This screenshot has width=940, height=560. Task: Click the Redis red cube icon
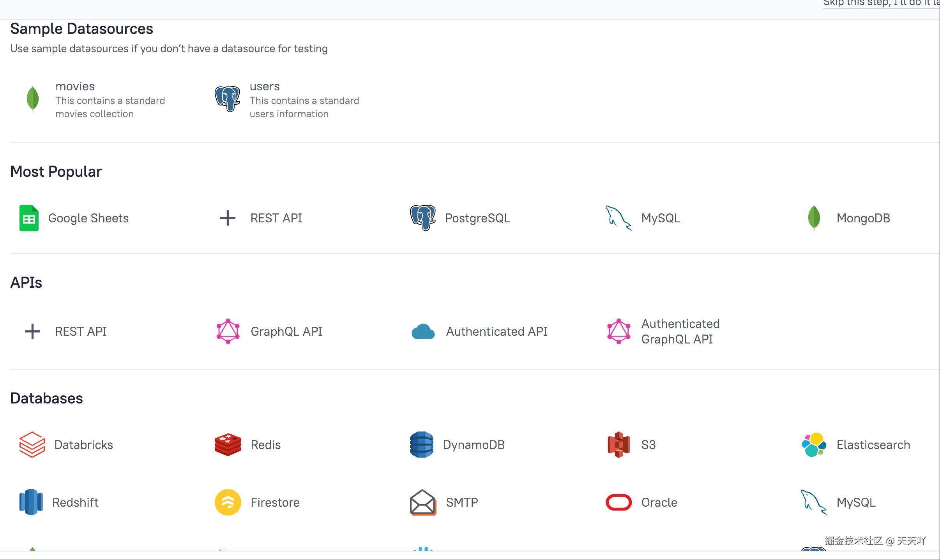[x=228, y=444]
